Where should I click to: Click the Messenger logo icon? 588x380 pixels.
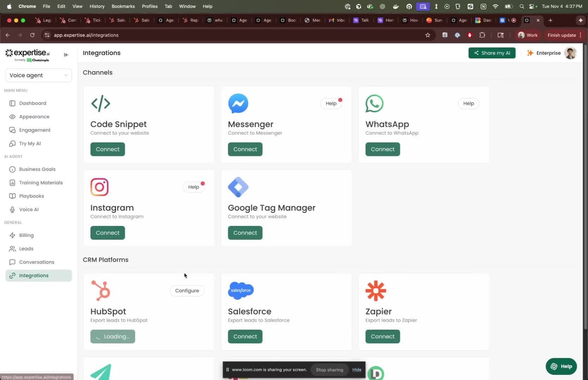(238, 103)
